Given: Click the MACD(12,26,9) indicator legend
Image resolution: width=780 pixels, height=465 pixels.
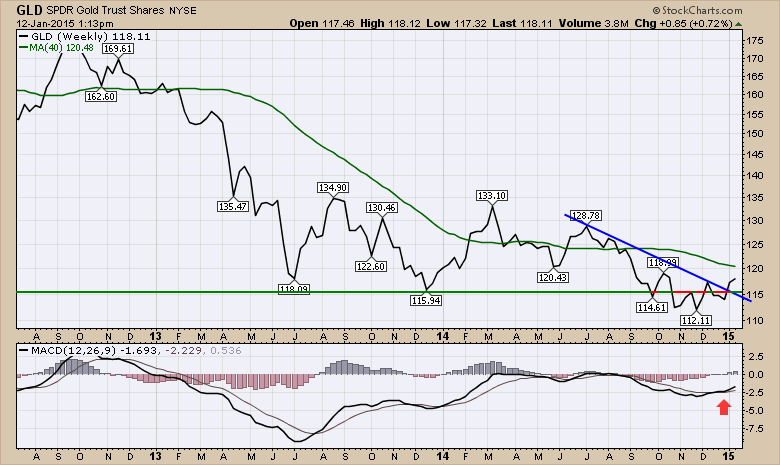Looking at the screenshot, I should tap(70, 350).
